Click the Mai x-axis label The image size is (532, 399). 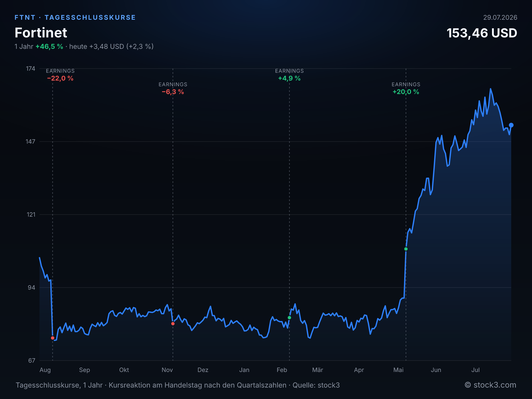398,370
